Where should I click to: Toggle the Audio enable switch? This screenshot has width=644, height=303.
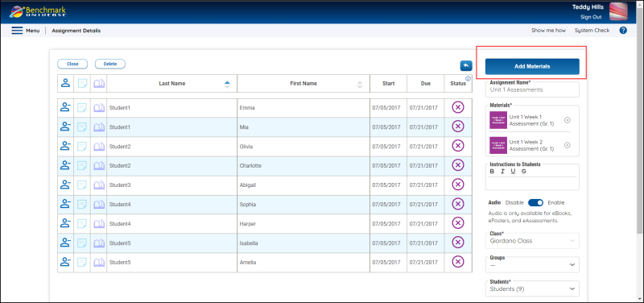coord(535,202)
